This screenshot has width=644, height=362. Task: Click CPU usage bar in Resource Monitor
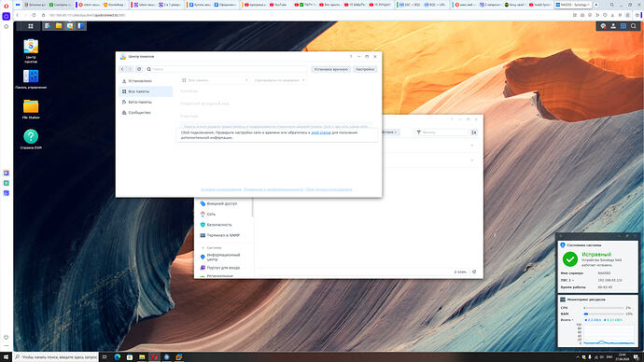pos(603,308)
